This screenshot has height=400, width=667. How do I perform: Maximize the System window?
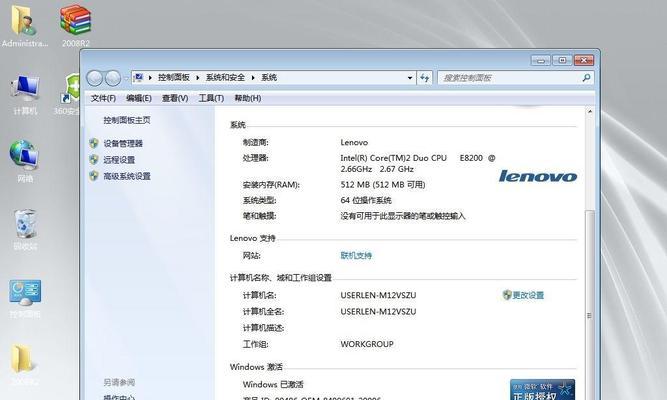click(x=562, y=60)
